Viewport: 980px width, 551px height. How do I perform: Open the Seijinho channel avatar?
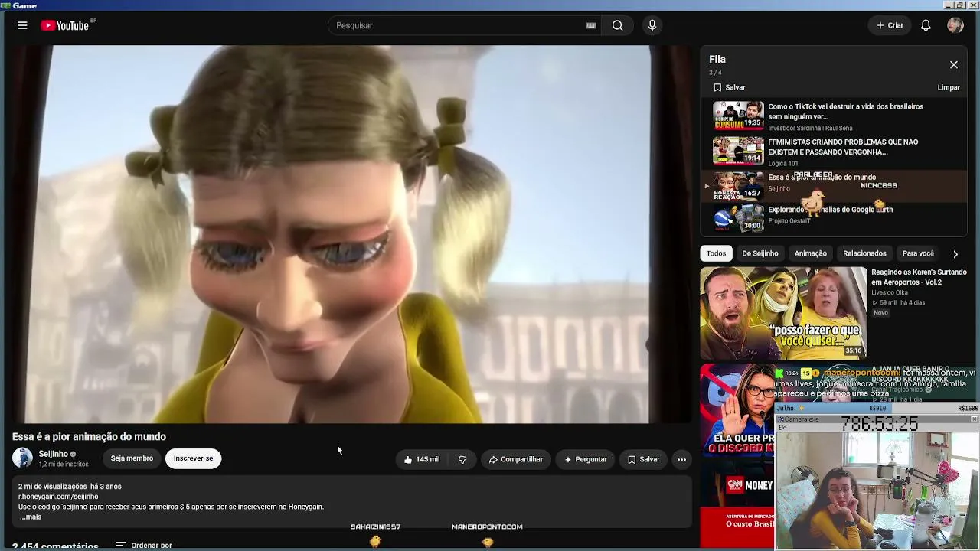(x=22, y=458)
